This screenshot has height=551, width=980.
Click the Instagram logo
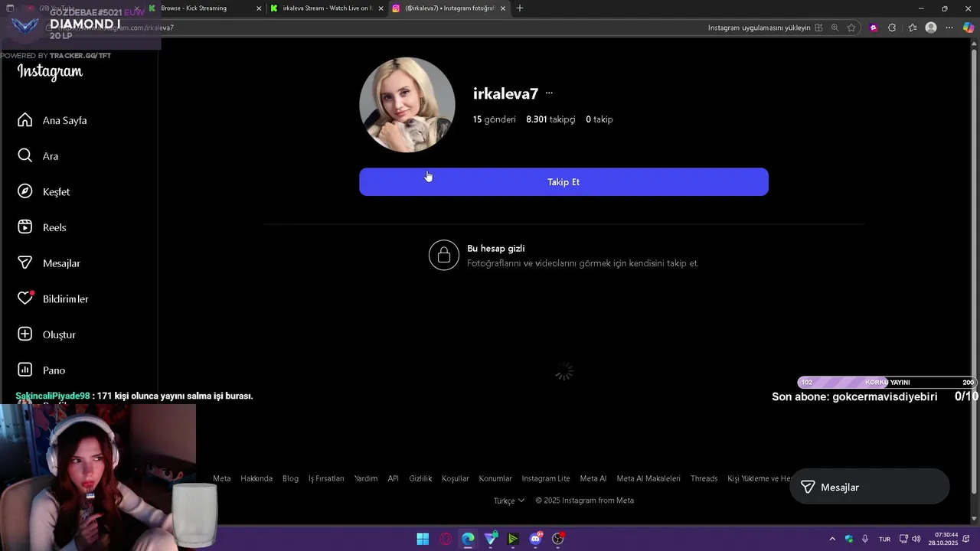[x=50, y=72]
